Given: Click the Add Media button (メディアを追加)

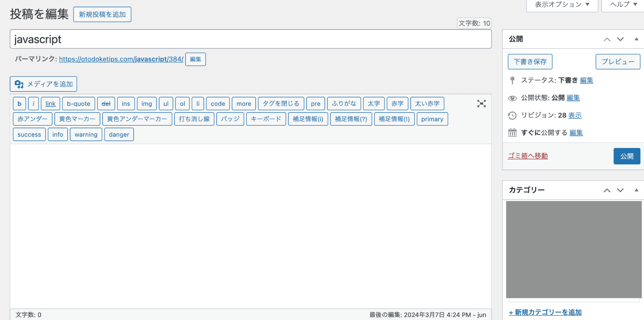Looking at the screenshot, I should (43, 84).
